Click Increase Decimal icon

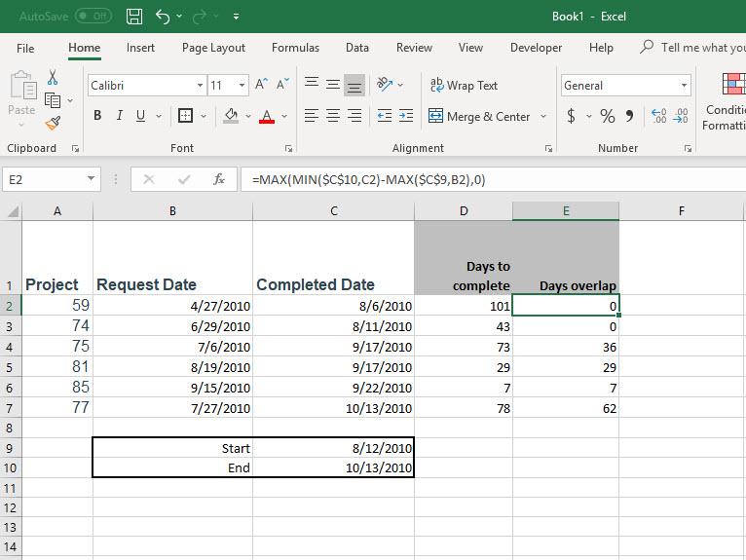(659, 116)
